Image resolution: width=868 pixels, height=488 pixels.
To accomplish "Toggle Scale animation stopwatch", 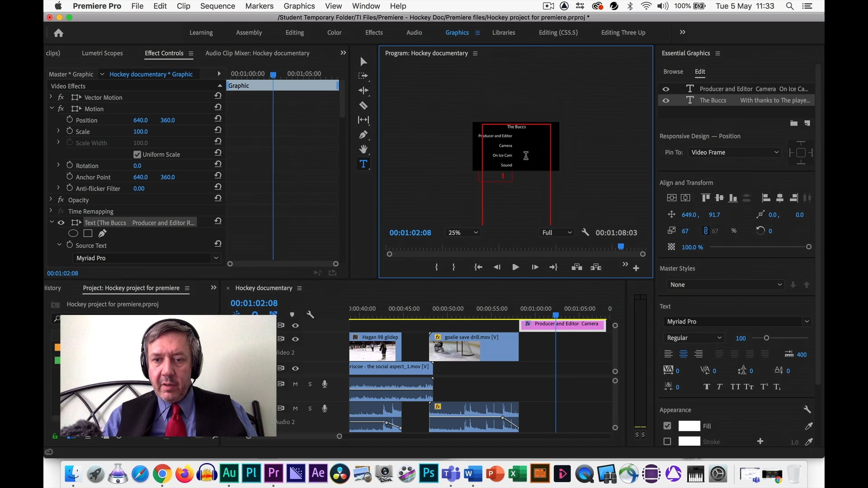I will (x=70, y=131).
